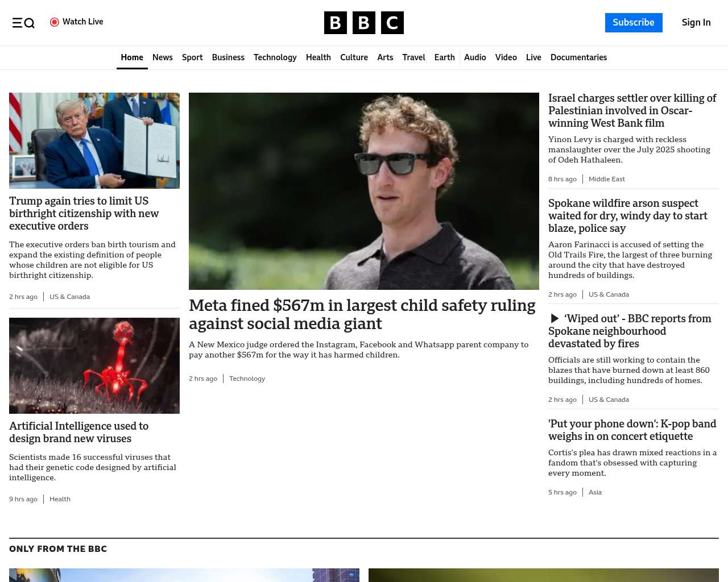Click the 'Aaron Farinacci is accused' summary
Image resolution: width=728 pixels, height=582 pixels.
click(x=630, y=260)
